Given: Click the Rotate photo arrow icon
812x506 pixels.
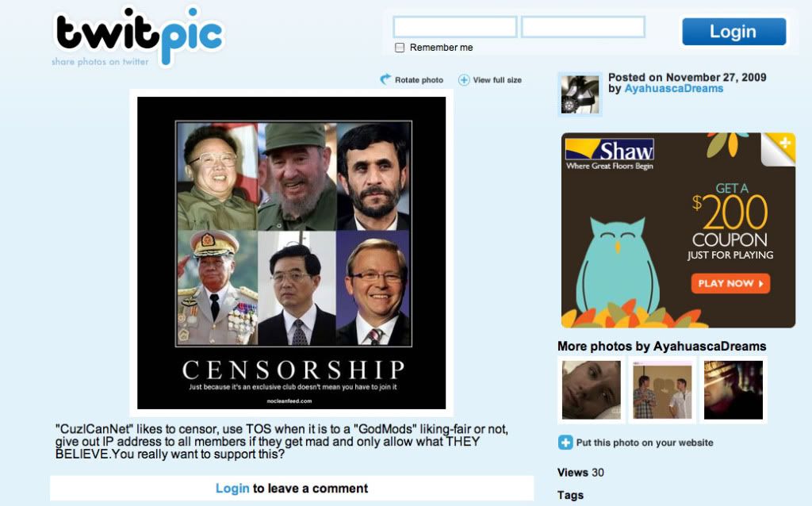Looking at the screenshot, I should (385, 79).
